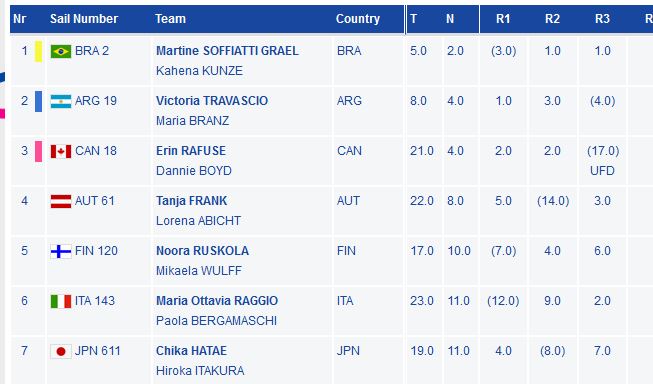This screenshot has width=653, height=384.
Task: Click the R1 race column header
Action: point(503,19)
